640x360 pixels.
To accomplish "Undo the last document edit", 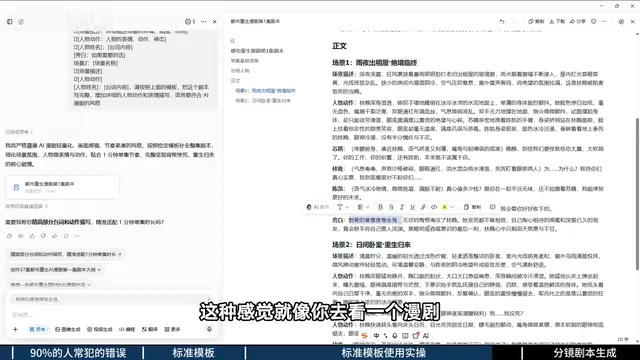I will coord(502,22).
